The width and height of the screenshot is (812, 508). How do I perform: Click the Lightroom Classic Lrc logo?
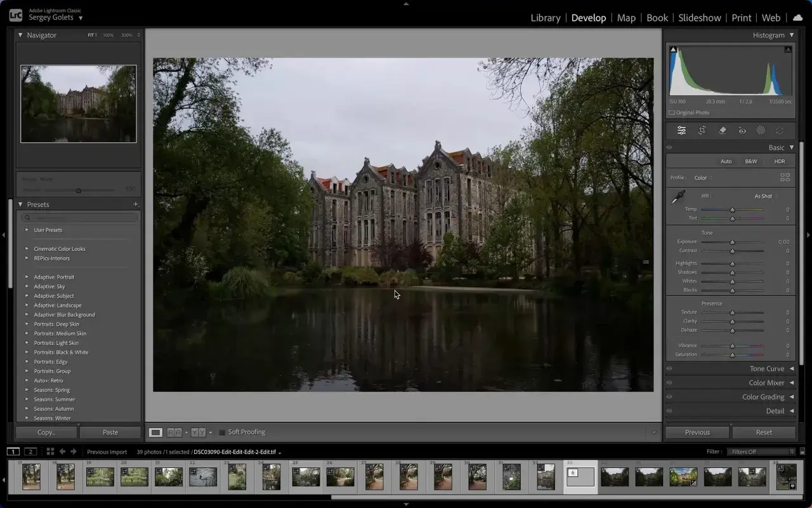(15, 15)
